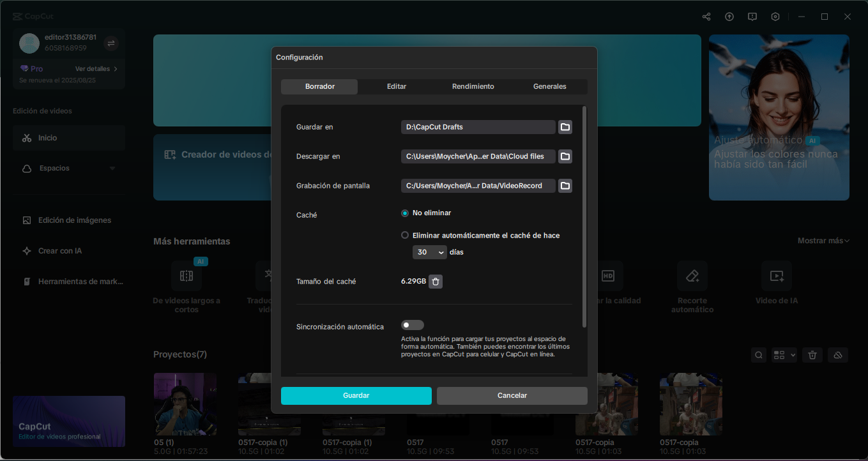
Task: Delete projects using trash icon
Action: click(812, 355)
